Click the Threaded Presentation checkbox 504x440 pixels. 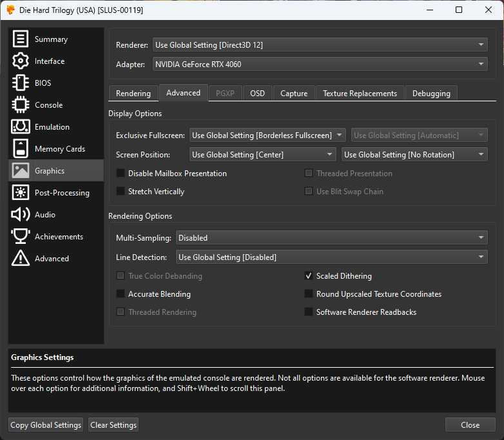pos(309,173)
